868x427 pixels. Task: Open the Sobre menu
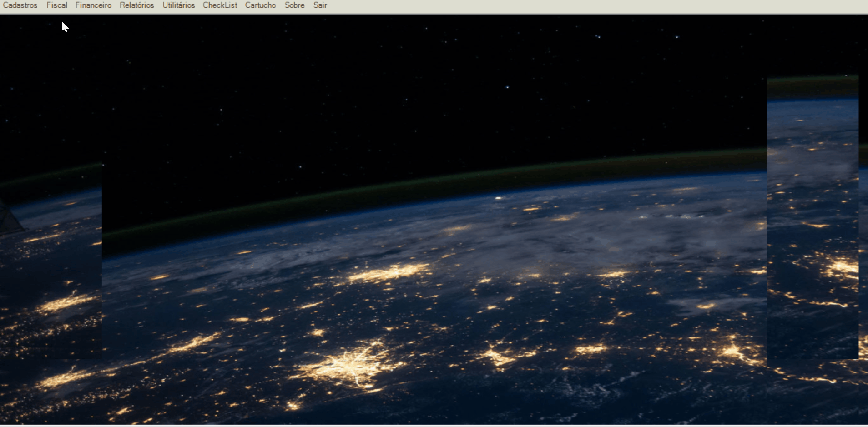(294, 5)
